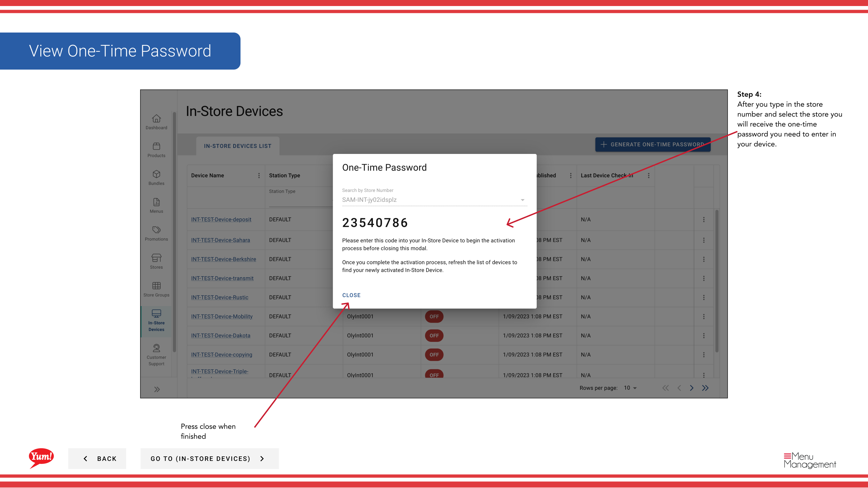Open the INT-TEST-Device-Sahara link
Viewport: 868px width, 488px height.
tap(220, 240)
